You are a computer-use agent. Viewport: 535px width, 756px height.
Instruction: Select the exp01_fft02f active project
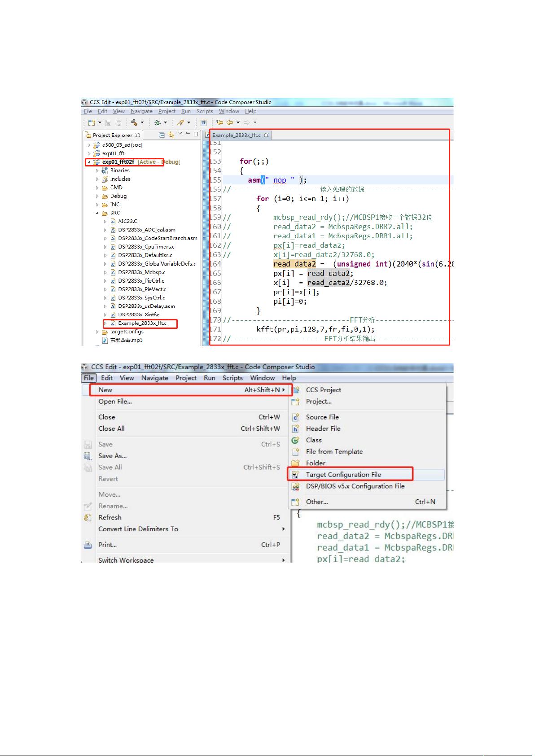118,162
